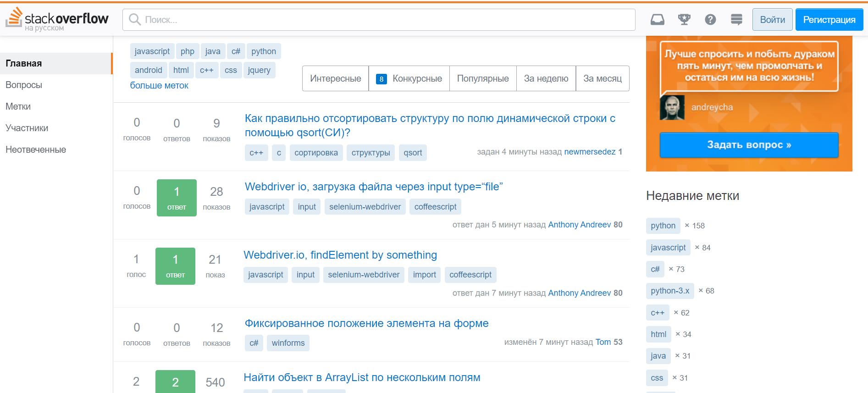Open Неотвеченные in the sidebar
This screenshot has width=868, height=393.
point(36,149)
